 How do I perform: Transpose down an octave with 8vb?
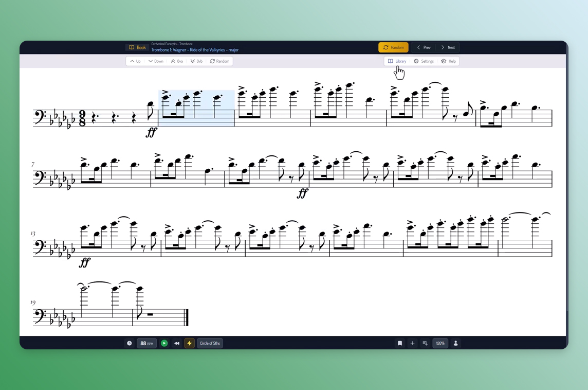[196, 61]
